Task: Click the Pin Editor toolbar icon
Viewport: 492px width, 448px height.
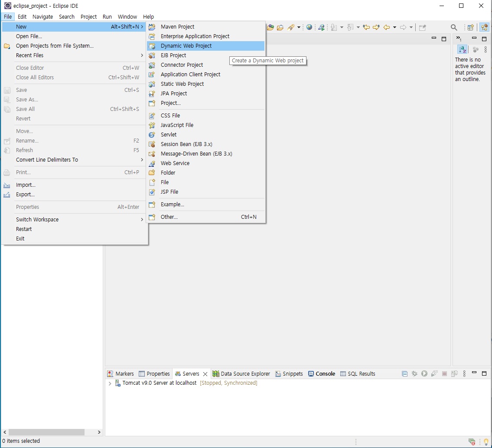Action: (x=423, y=28)
